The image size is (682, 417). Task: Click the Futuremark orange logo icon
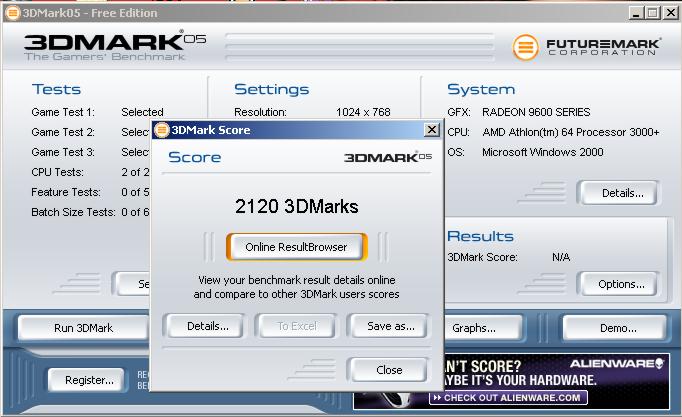tap(525, 47)
